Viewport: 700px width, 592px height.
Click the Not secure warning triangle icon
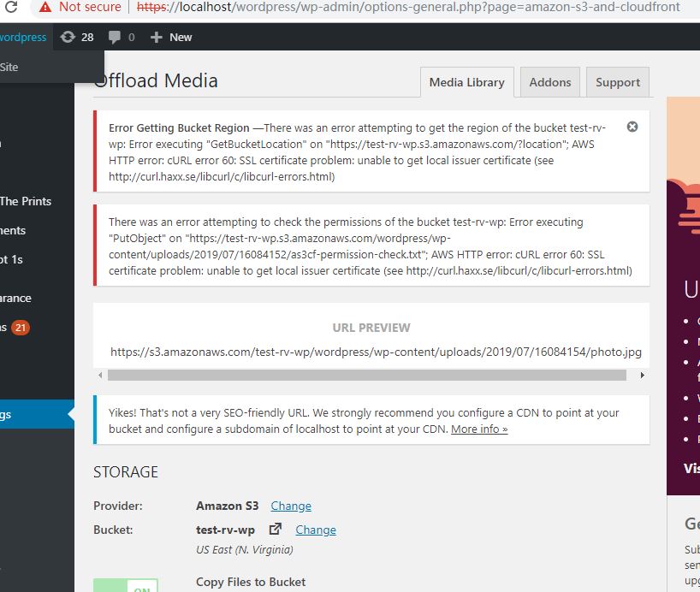tap(45, 7)
